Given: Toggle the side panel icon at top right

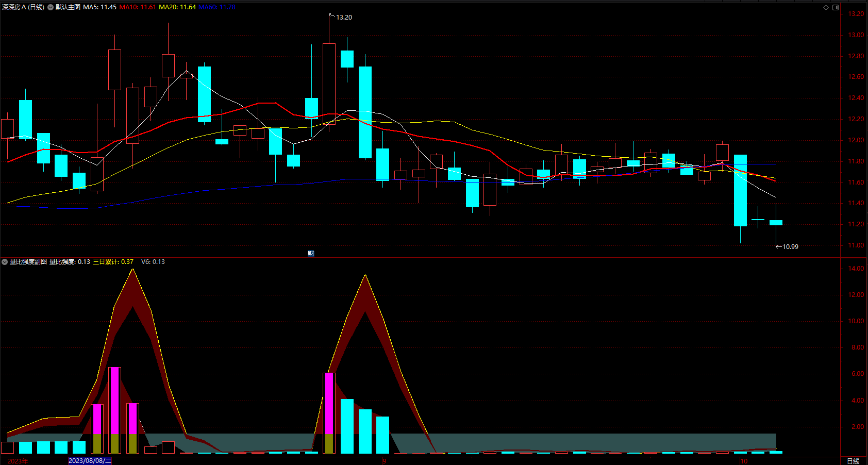Looking at the screenshot, I should tap(836, 7).
